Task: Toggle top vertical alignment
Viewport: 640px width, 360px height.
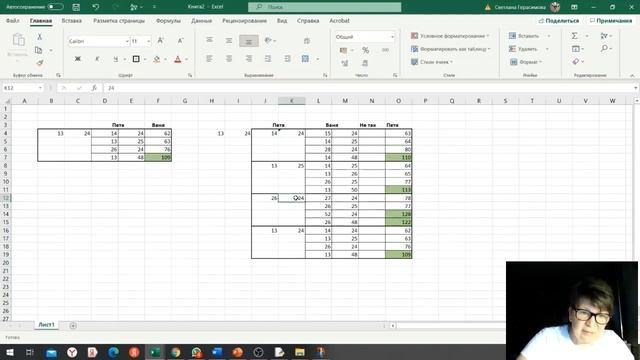Action: [209, 40]
